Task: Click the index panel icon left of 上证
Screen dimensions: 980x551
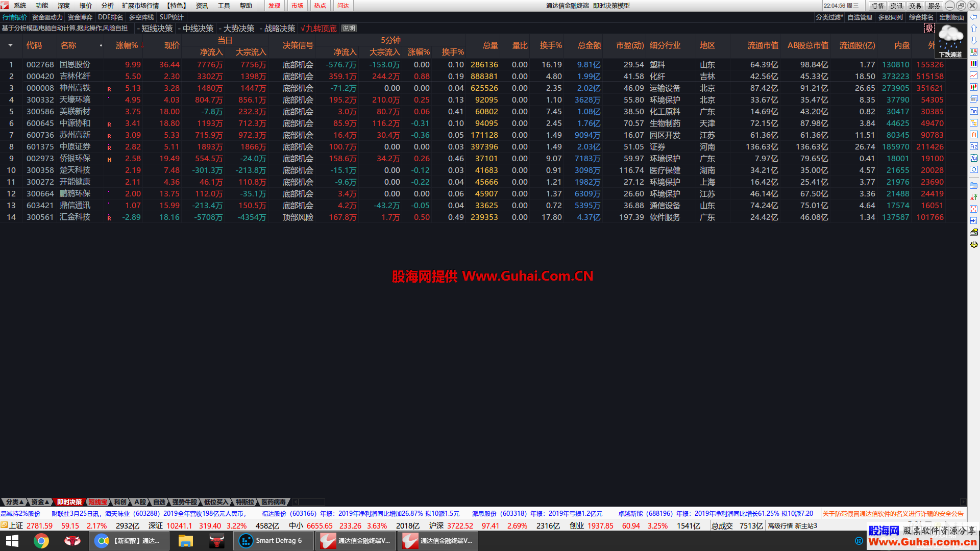Action: pos(4,525)
